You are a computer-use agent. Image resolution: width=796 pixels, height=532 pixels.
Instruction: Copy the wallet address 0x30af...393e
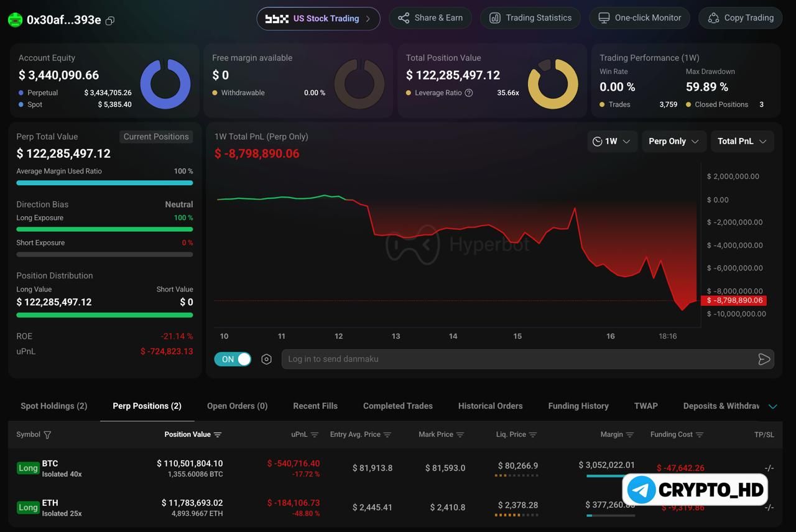110,21
